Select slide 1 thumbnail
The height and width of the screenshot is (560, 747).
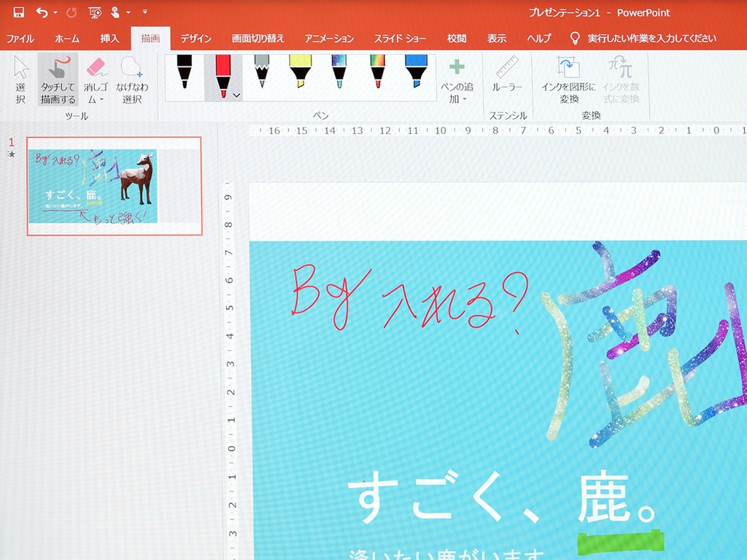pos(115,186)
